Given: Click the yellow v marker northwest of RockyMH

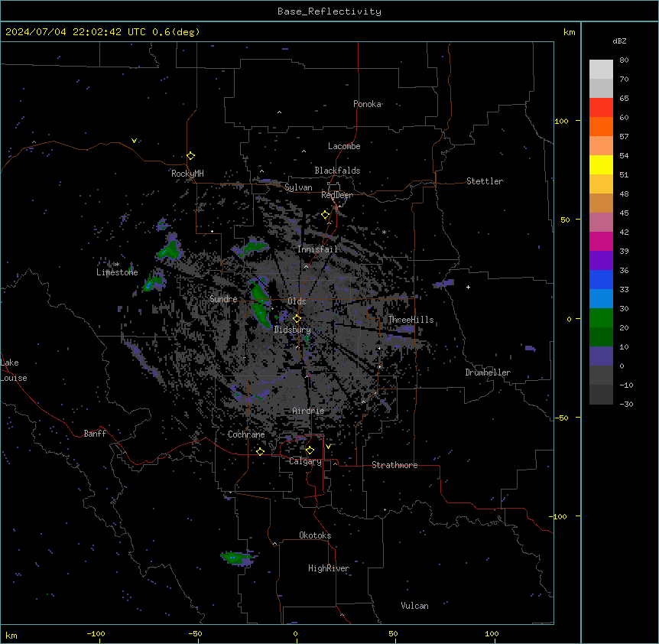Looking at the screenshot, I should click(x=134, y=141).
